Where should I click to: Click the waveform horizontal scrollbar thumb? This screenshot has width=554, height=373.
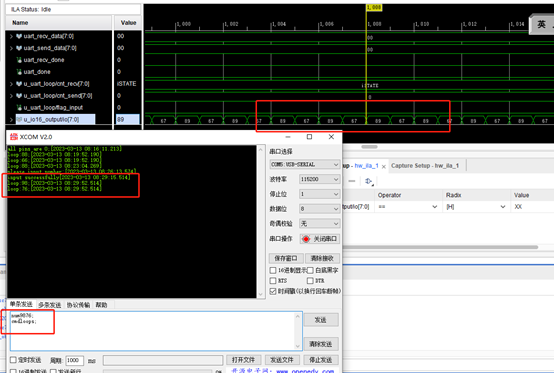pyautogui.click(x=369, y=147)
